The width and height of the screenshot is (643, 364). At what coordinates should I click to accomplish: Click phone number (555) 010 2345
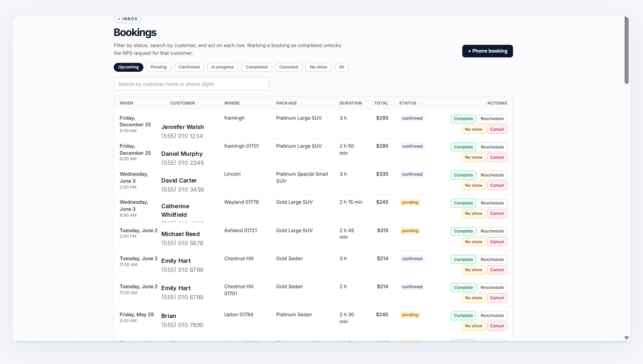pos(182,163)
